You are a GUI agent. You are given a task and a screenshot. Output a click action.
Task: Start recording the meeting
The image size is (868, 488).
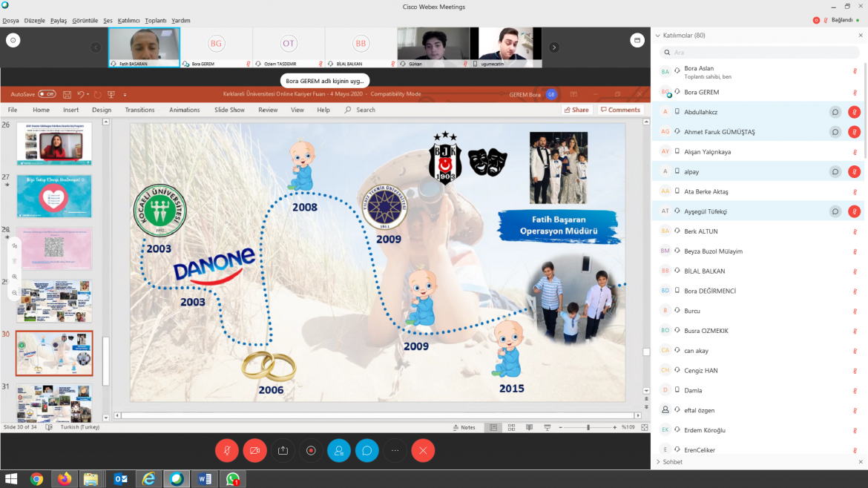click(x=311, y=450)
